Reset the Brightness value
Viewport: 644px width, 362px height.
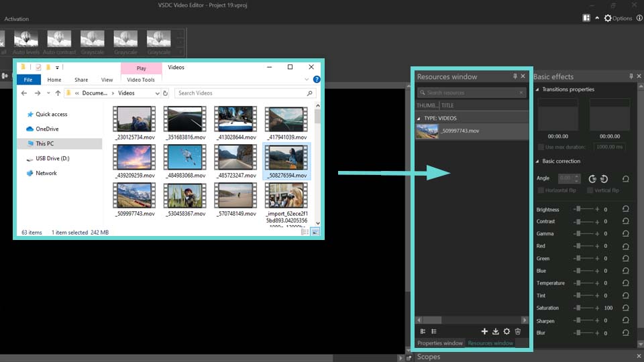[x=625, y=209]
